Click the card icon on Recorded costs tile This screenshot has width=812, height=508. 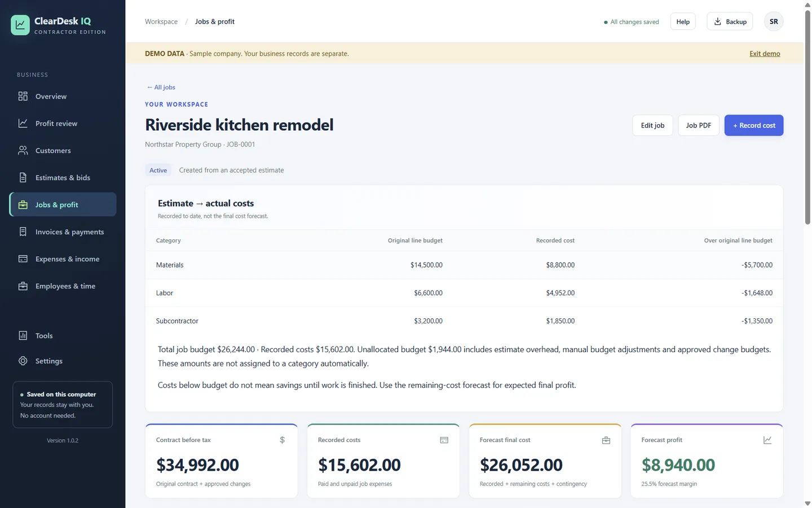coord(444,440)
